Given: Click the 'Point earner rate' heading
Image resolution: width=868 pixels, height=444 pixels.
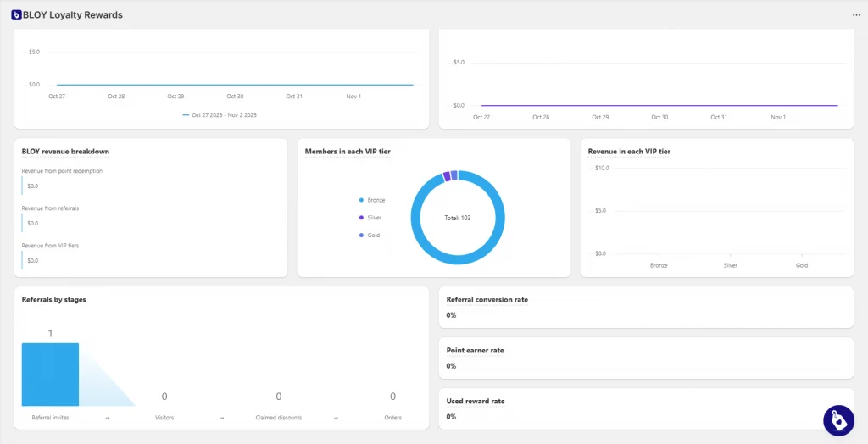Looking at the screenshot, I should click(x=475, y=351).
